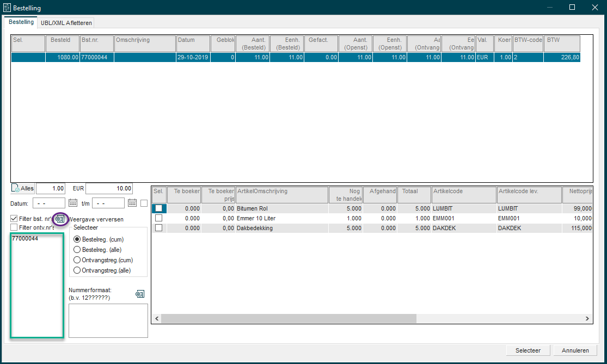
Task: Click the Totaal column header
Action: point(414,195)
